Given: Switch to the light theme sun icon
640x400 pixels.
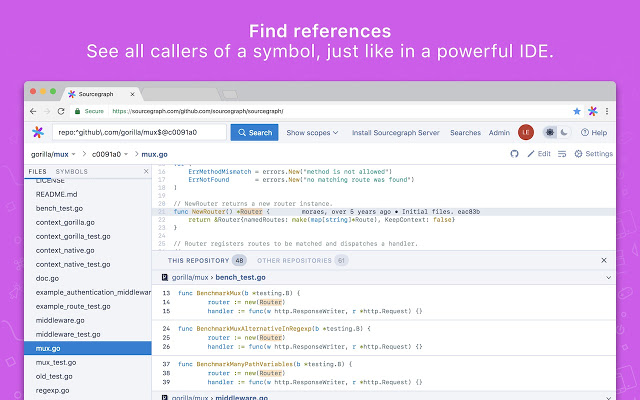Looking at the screenshot, I should (x=550, y=132).
